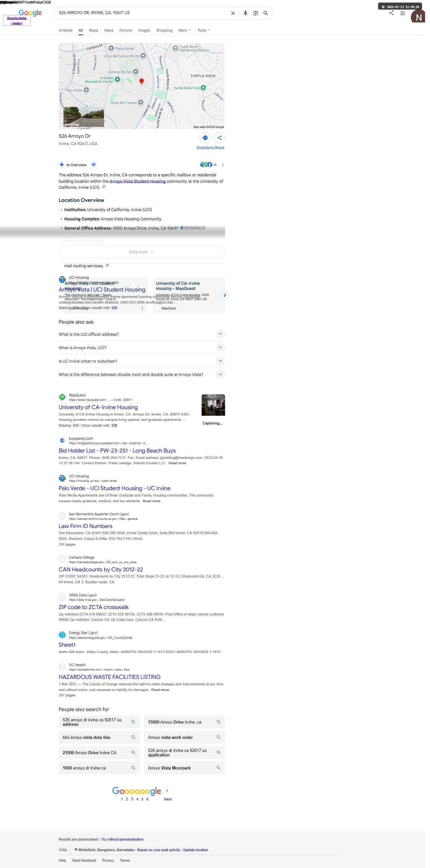Search '1000 arroyo dr irvine ca' suggestion
Viewport: 430px width, 868px height.
pyautogui.click(x=99, y=768)
